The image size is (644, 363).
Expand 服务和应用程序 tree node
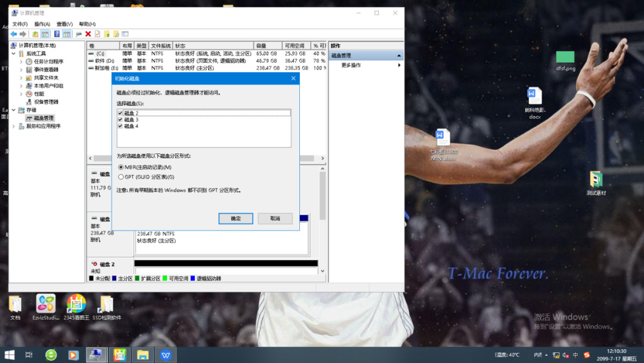pyautogui.click(x=14, y=126)
